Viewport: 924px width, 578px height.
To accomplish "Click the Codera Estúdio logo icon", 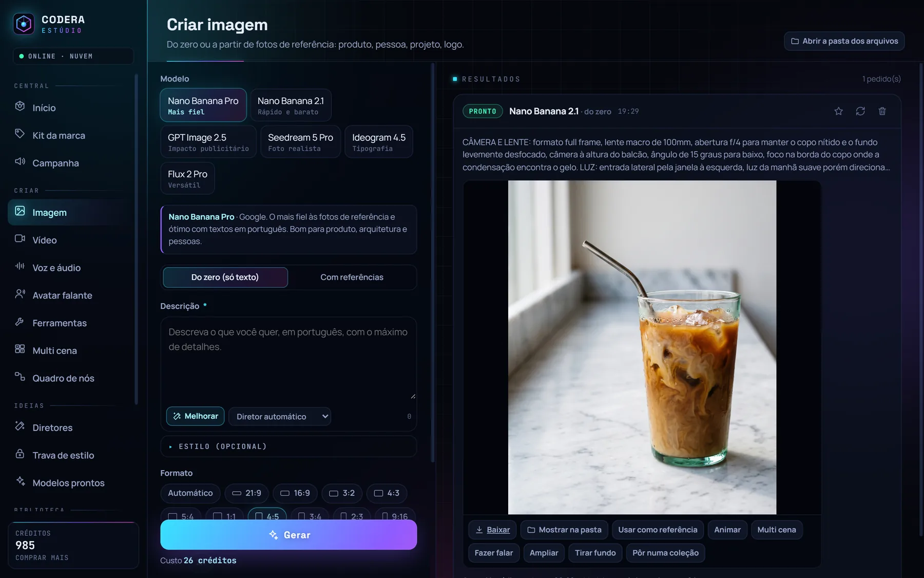I will [24, 24].
